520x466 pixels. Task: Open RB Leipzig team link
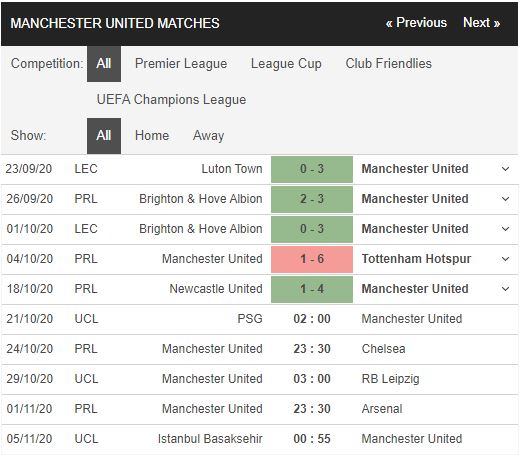[x=391, y=379]
